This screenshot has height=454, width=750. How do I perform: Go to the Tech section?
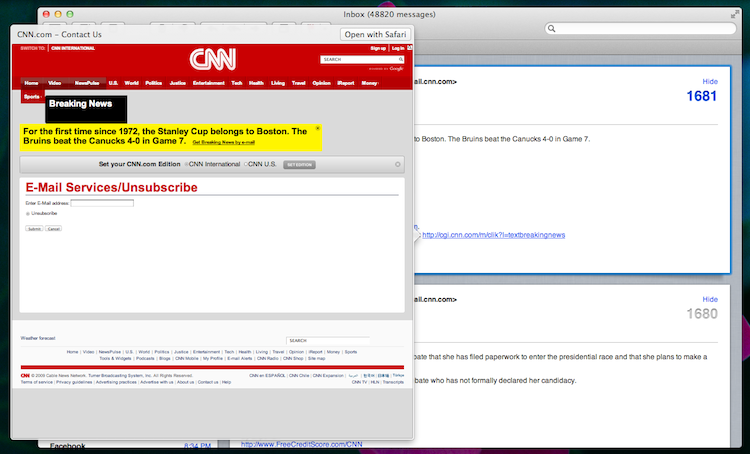[x=237, y=83]
